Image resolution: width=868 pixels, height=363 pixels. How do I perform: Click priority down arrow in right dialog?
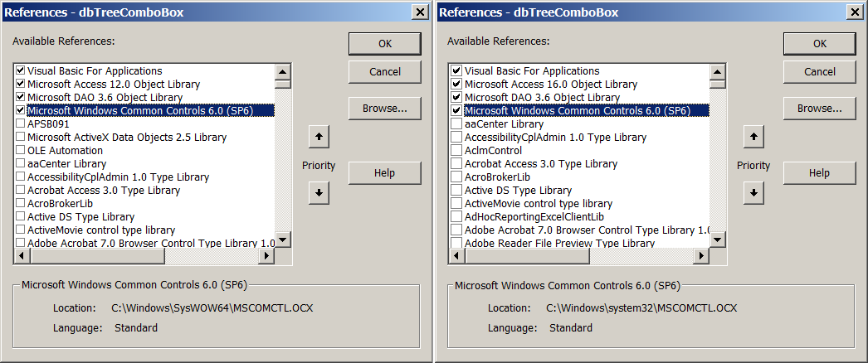pyautogui.click(x=753, y=193)
